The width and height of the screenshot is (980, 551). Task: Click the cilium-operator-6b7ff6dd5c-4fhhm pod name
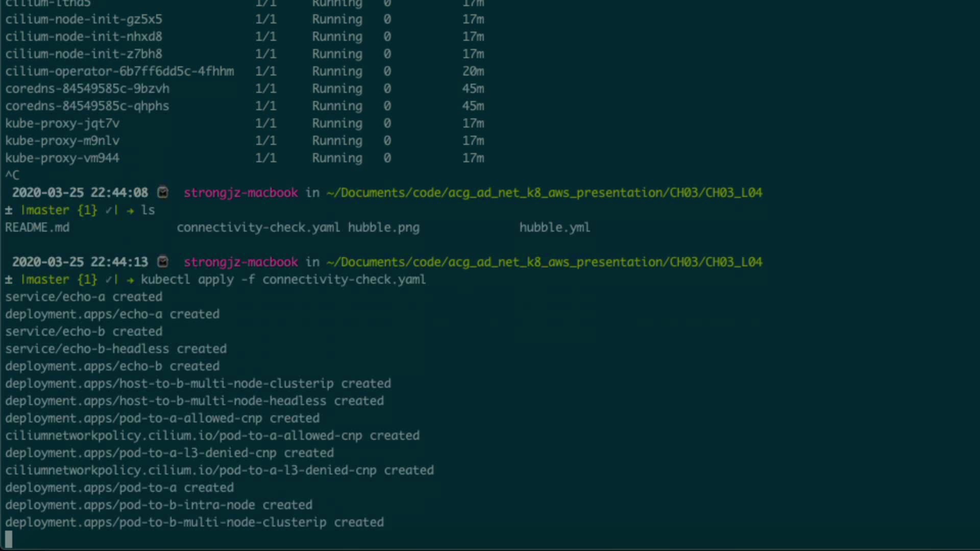click(120, 71)
